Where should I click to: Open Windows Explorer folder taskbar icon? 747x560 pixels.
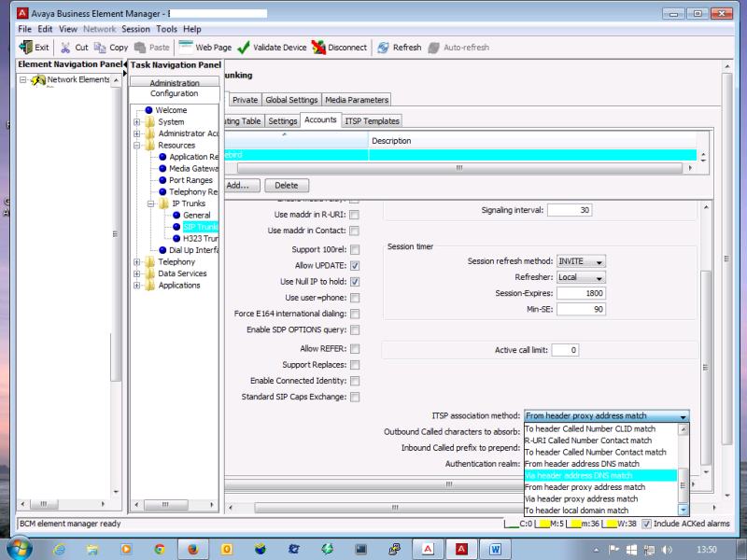coord(92,550)
